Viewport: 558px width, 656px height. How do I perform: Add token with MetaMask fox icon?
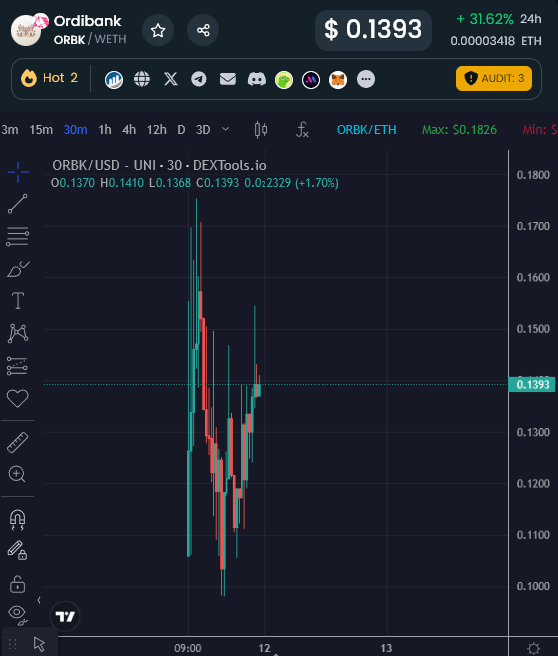(338, 79)
